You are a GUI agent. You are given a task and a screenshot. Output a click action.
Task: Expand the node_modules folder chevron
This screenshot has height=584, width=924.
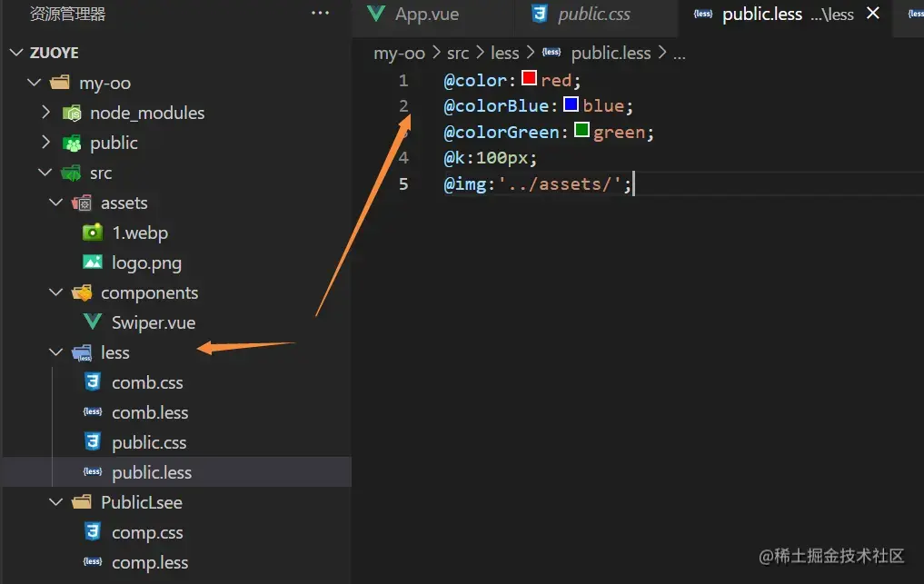click(46, 112)
